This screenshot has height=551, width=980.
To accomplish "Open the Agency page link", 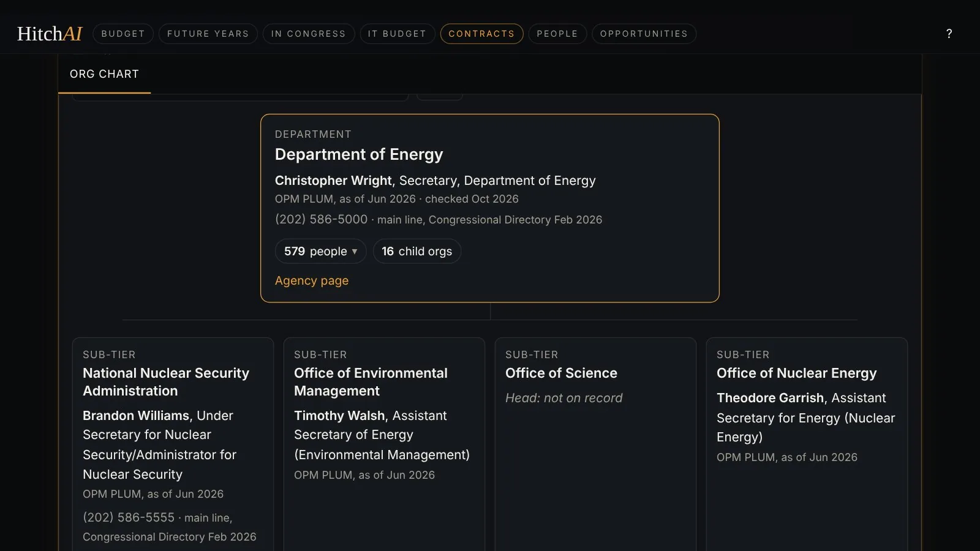I will [x=312, y=280].
